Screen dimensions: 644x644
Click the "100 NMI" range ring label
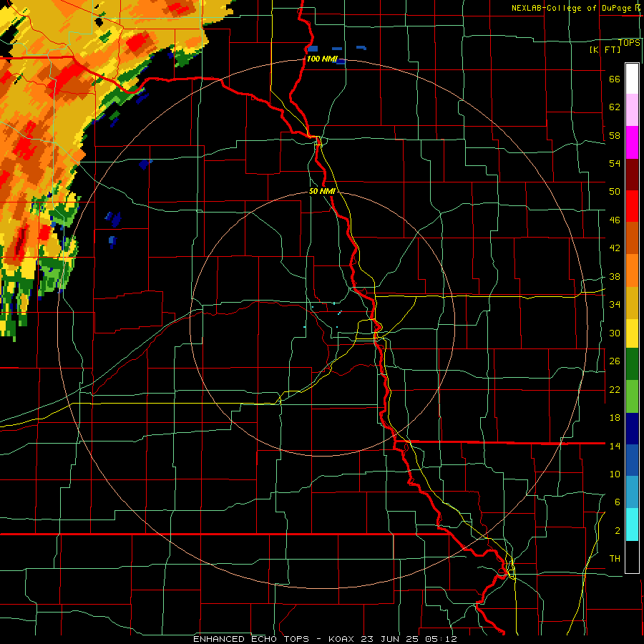pyautogui.click(x=322, y=59)
